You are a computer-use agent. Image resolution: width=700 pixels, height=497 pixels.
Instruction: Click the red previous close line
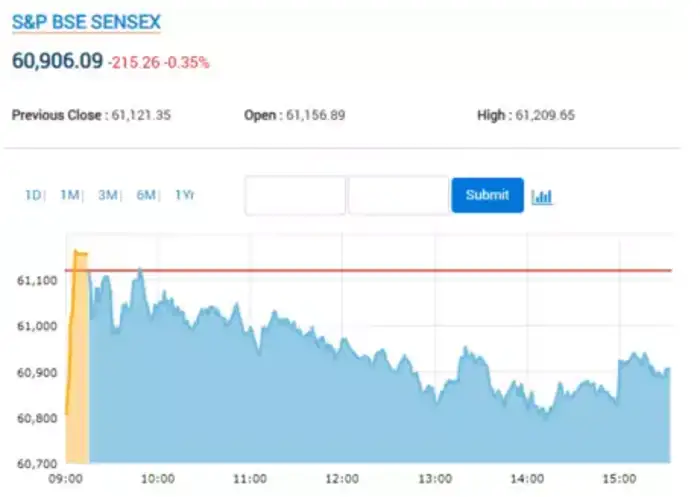pyautogui.click(x=400, y=270)
